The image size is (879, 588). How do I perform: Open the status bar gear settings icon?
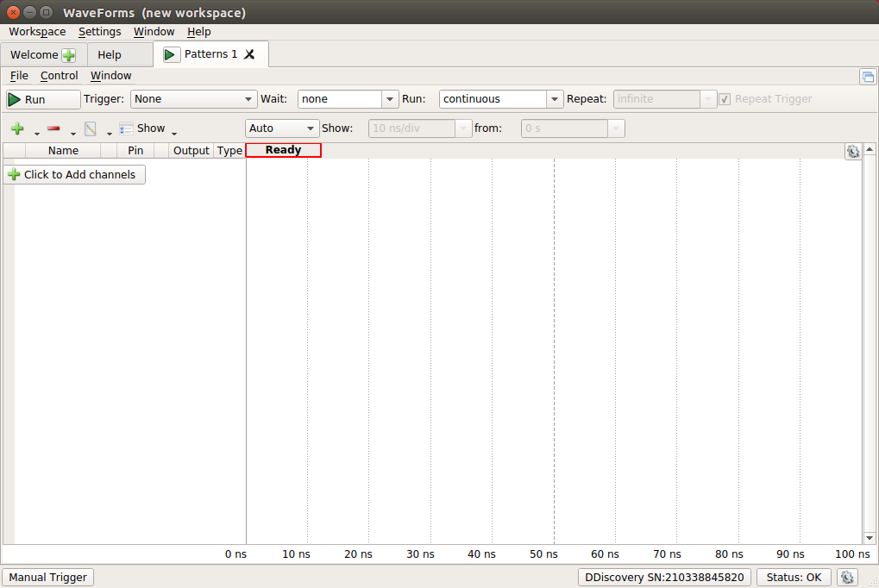point(847,577)
